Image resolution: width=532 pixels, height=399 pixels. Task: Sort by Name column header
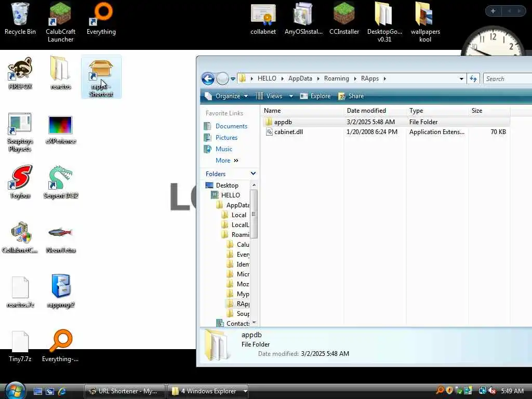302,111
